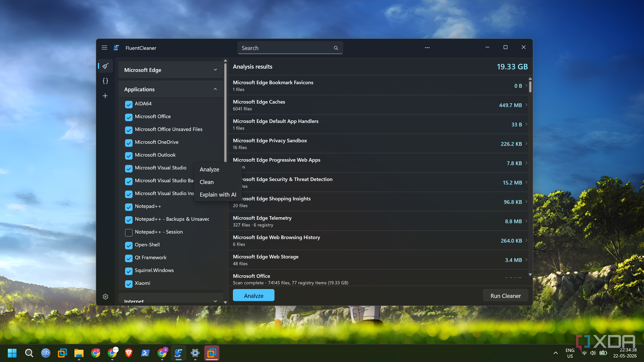The width and height of the screenshot is (644, 362).
Task: Select Microsoft Edge Web Browsing History row
Action: click(378, 241)
